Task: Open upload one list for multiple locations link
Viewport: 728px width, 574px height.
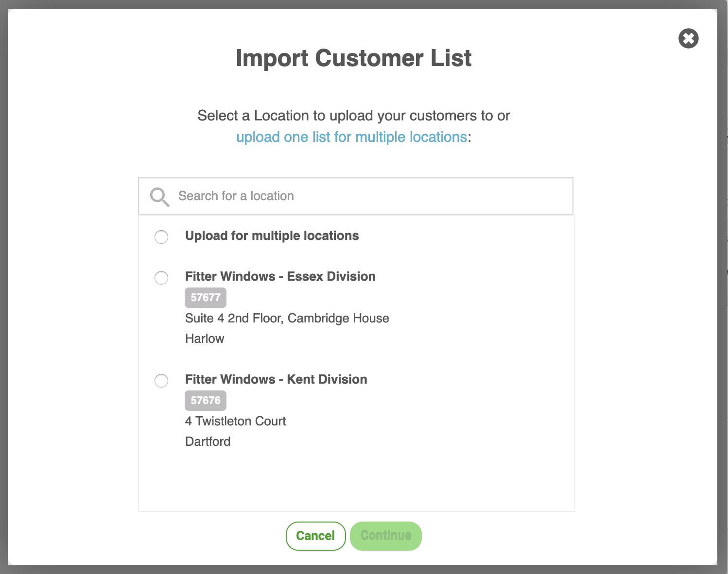Action: coord(351,137)
